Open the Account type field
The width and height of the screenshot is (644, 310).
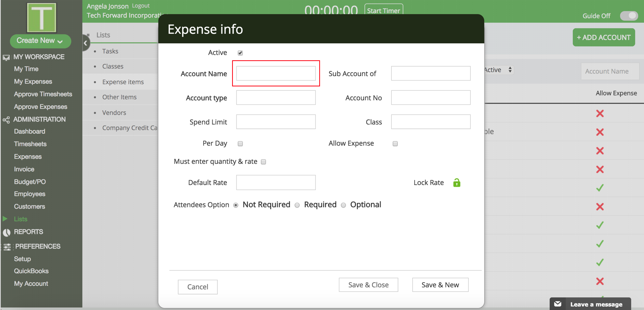coord(276,98)
